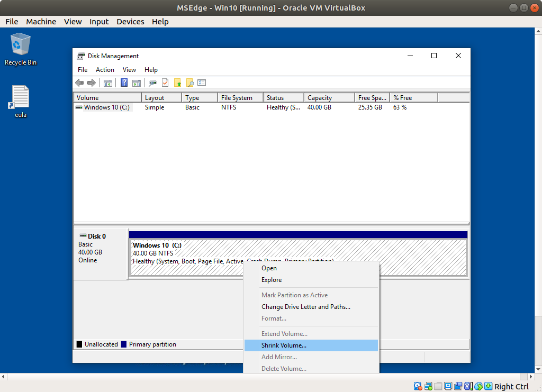Click the network status icon in VirtualBox
The height and width of the screenshot is (392, 542).
pos(428,386)
